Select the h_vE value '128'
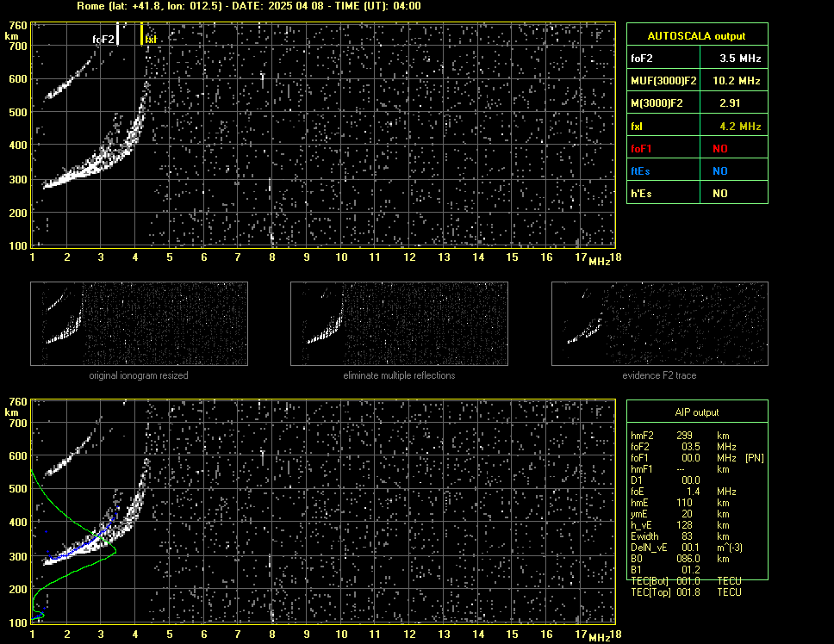 click(685, 525)
